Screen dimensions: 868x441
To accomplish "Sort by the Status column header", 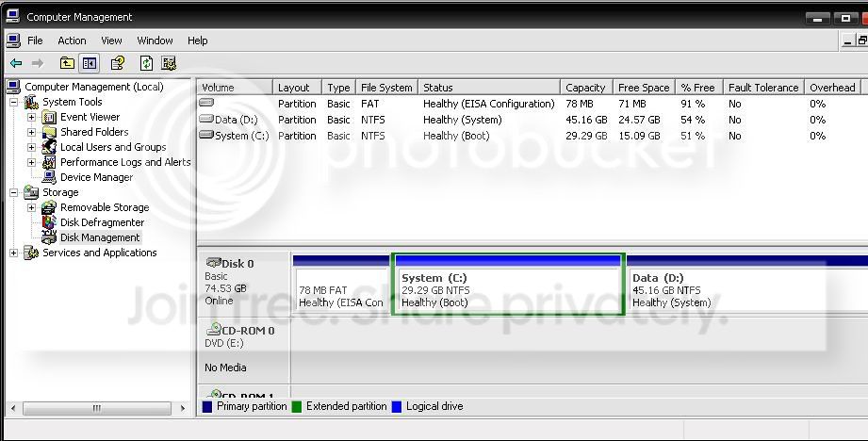I will point(489,88).
